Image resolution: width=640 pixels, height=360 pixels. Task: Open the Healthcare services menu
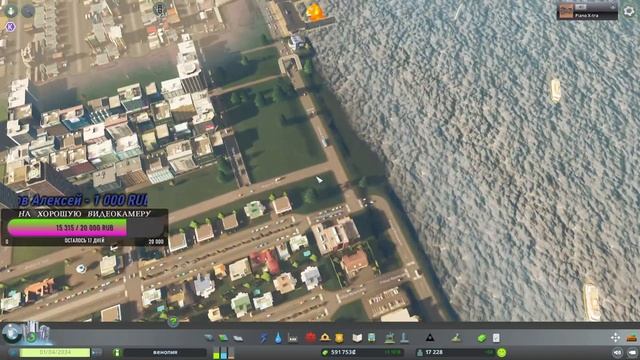pos(310,338)
